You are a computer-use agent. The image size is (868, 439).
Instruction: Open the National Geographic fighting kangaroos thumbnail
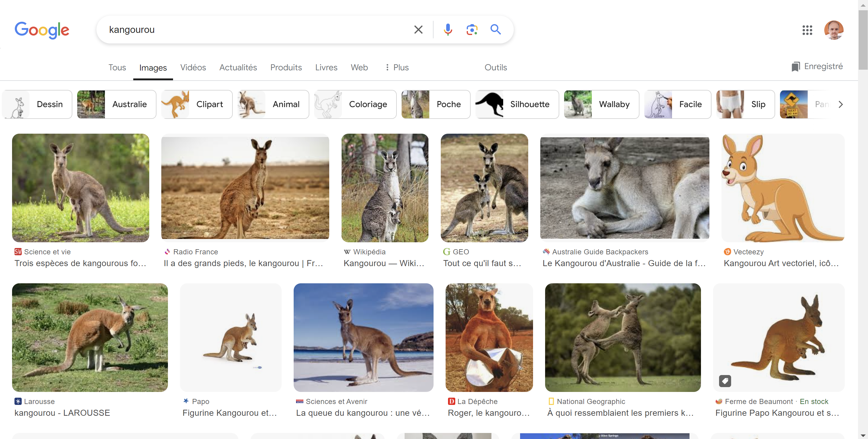pos(623,337)
